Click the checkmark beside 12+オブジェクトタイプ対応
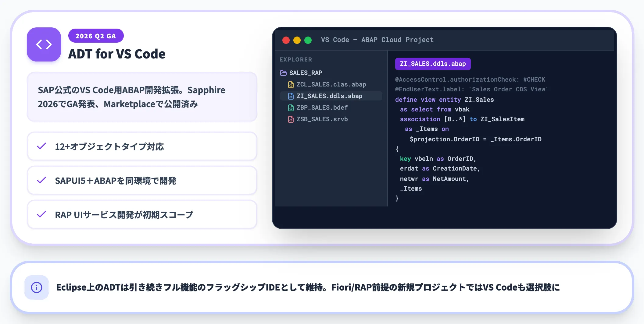This screenshot has height=324, width=644. coord(41,146)
